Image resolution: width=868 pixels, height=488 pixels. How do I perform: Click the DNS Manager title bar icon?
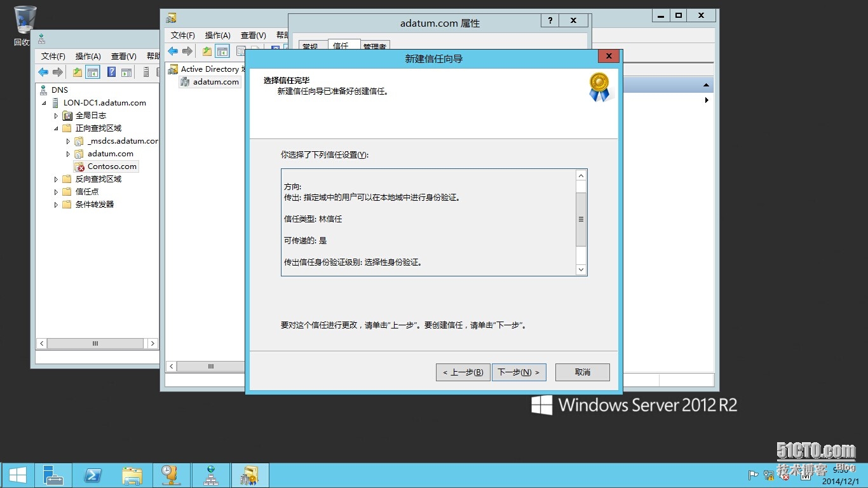pos(42,39)
